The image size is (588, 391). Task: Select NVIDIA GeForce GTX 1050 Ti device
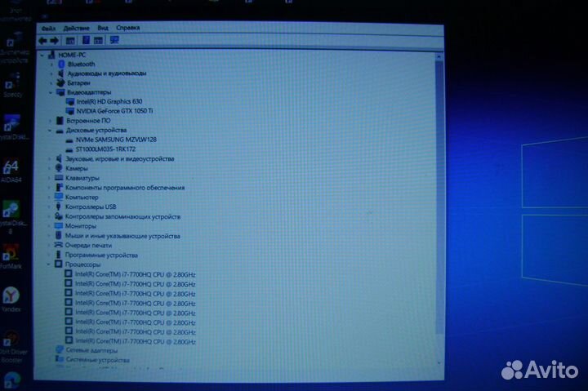click(114, 111)
